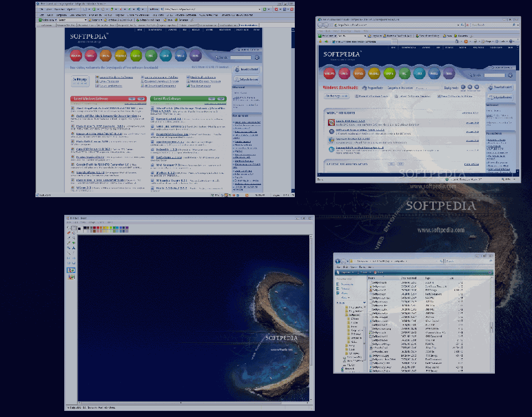
Task: Click the orange Feeds icon in Internet Explorer
Action: [x=466, y=42]
